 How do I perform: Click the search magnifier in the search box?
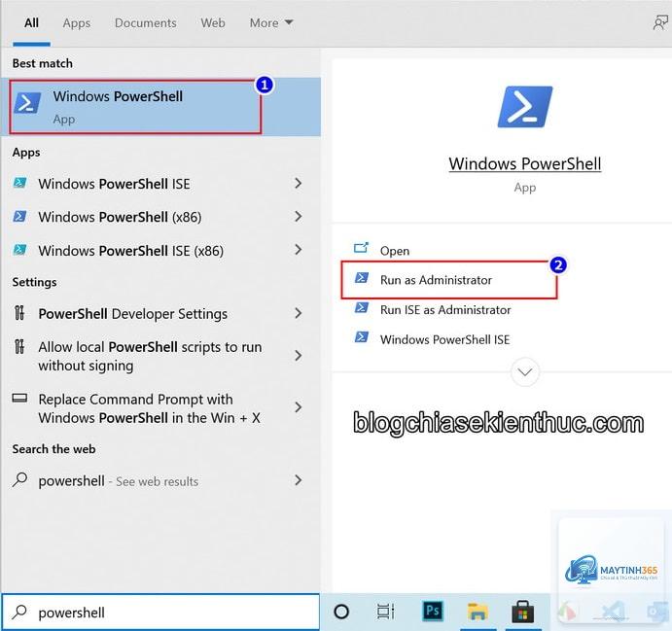click(x=19, y=612)
